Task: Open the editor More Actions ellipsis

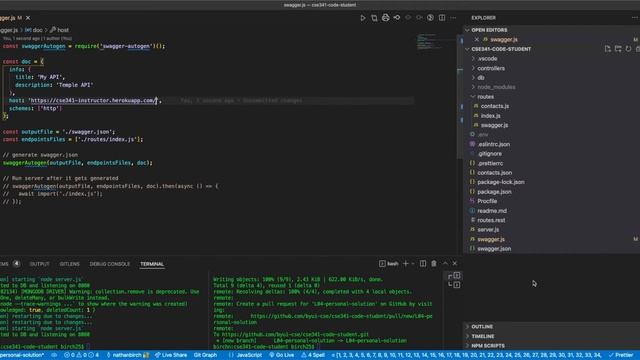Action: click(x=453, y=18)
